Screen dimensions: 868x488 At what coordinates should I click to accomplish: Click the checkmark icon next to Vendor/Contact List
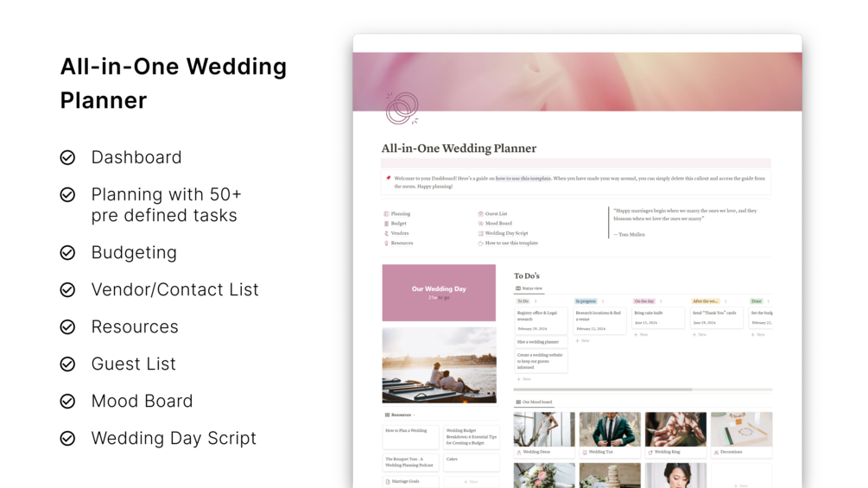(x=67, y=290)
